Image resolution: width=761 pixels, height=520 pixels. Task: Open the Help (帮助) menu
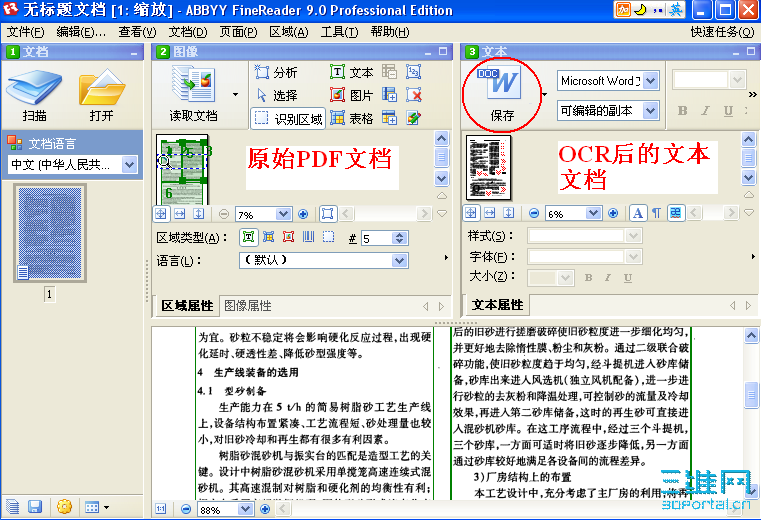point(390,32)
